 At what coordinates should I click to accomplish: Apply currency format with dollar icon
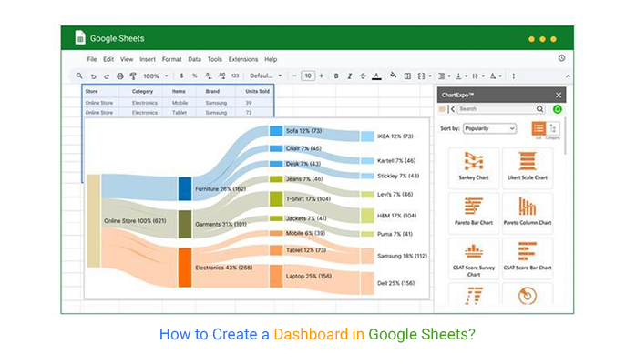pos(181,76)
